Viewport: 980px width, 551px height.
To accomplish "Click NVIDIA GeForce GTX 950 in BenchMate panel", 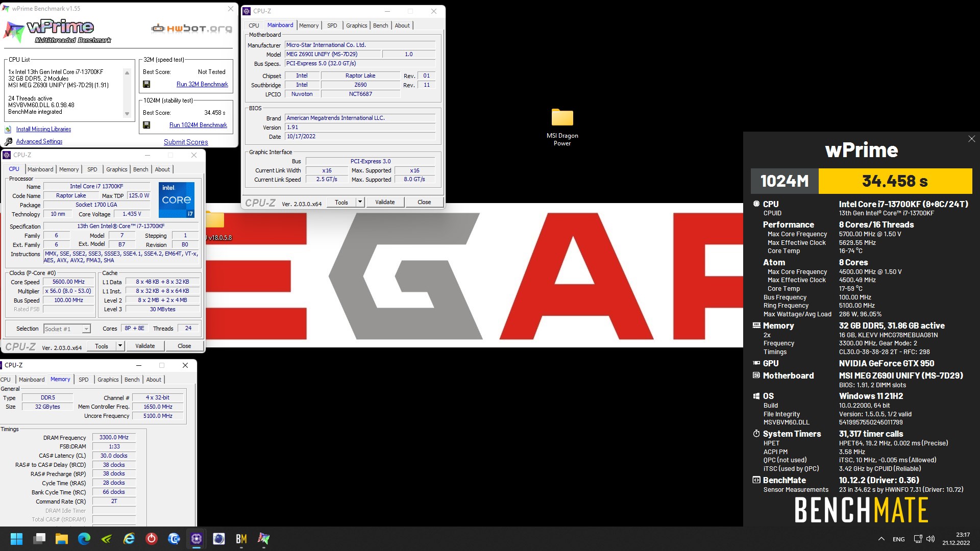I will (887, 363).
